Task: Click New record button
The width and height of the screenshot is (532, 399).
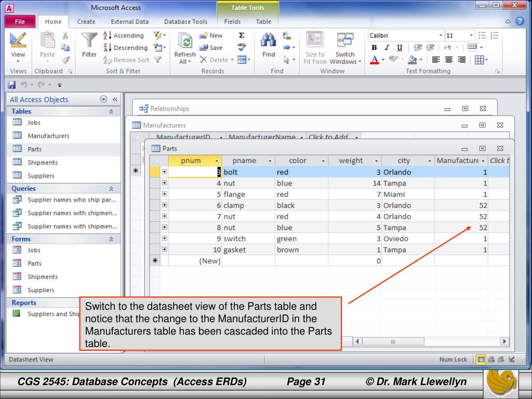Action: (x=211, y=36)
